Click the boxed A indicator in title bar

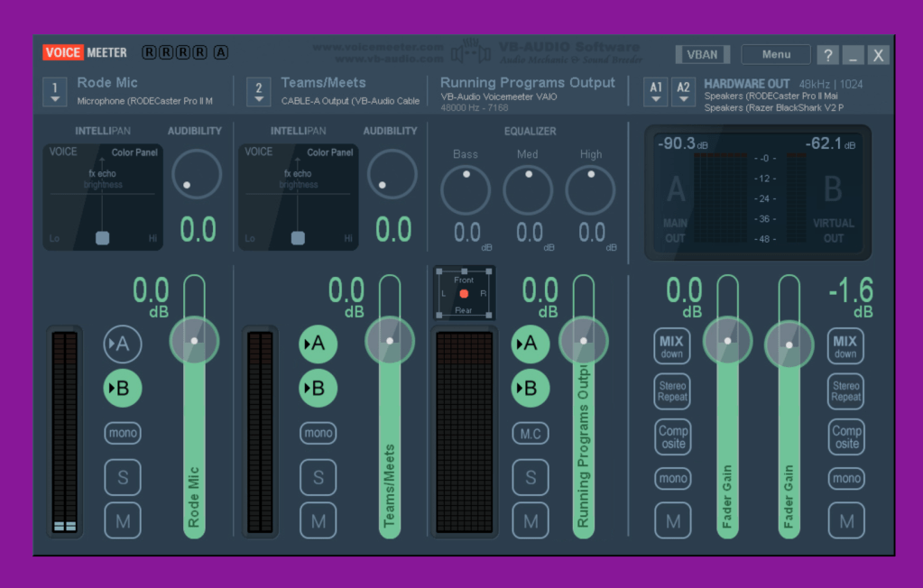coord(221,53)
